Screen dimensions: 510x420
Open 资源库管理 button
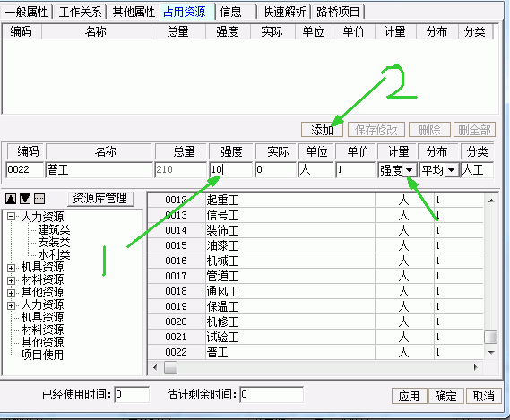point(100,198)
